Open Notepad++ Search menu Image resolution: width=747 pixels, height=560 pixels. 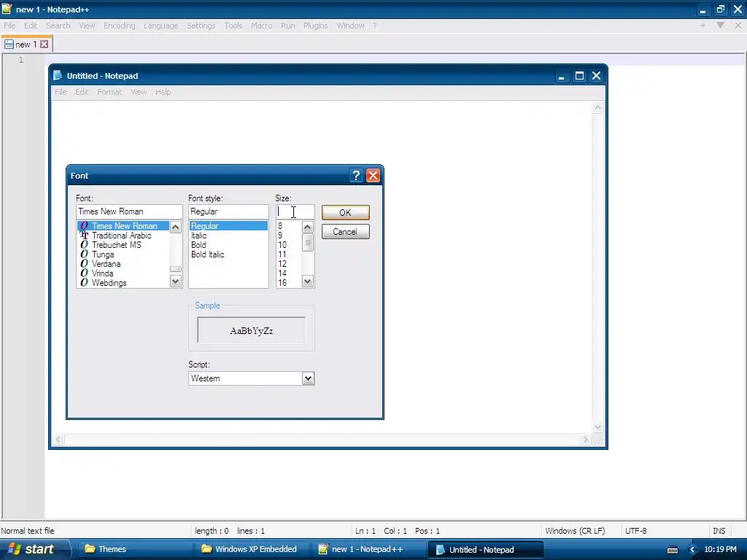[58, 26]
